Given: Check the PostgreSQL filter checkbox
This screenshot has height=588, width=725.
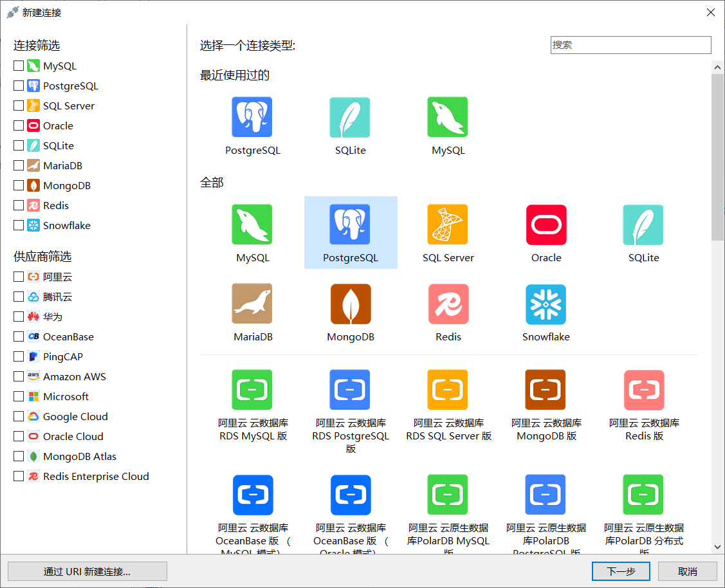Looking at the screenshot, I should pyautogui.click(x=19, y=86).
